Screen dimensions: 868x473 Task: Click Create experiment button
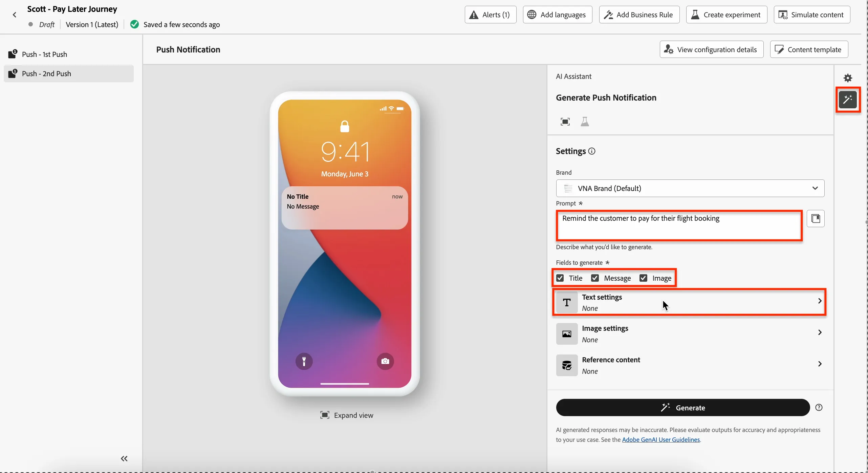(x=726, y=15)
